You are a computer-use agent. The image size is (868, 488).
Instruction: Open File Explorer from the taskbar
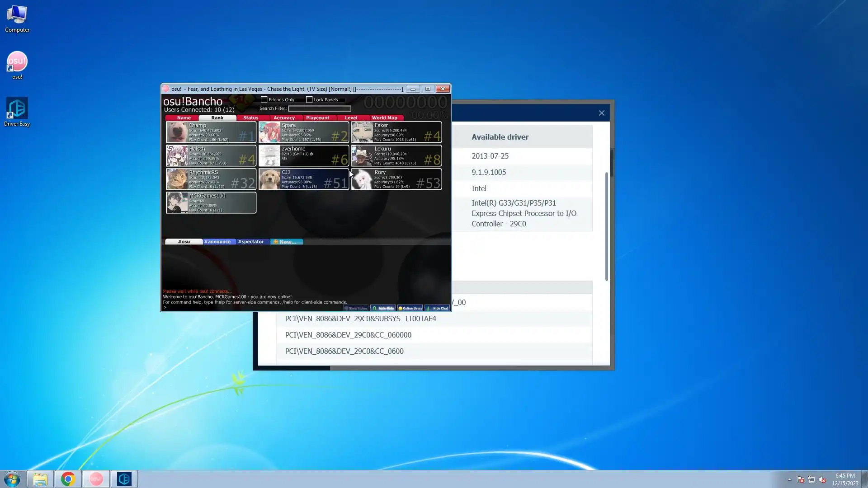pyautogui.click(x=40, y=479)
